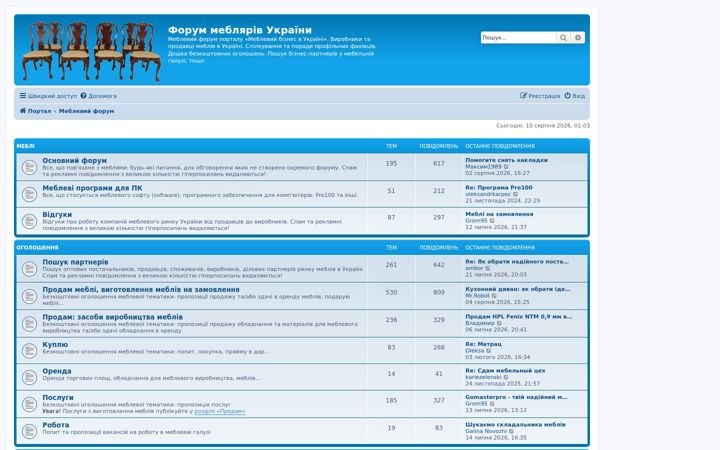This screenshot has height=450, width=720.
Task: Open last post Помогите снять накладки
Action: point(506,160)
